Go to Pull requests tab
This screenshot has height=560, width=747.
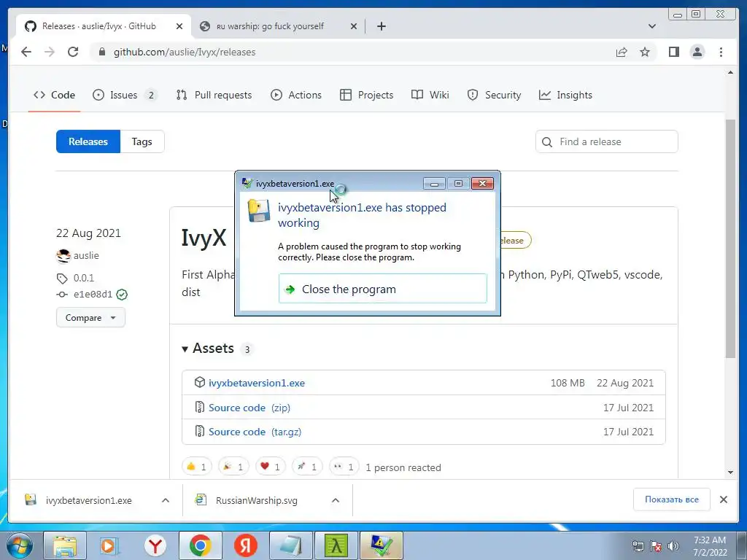click(x=214, y=95)
